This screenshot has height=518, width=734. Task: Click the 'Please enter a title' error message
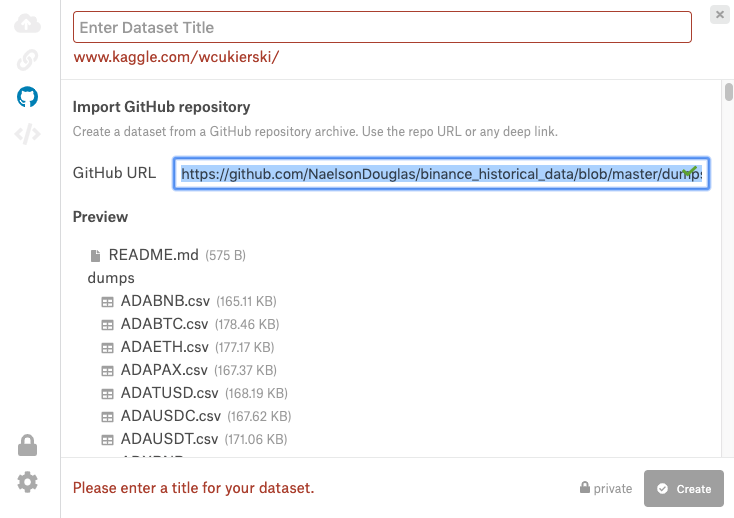(x=193, y=488)
